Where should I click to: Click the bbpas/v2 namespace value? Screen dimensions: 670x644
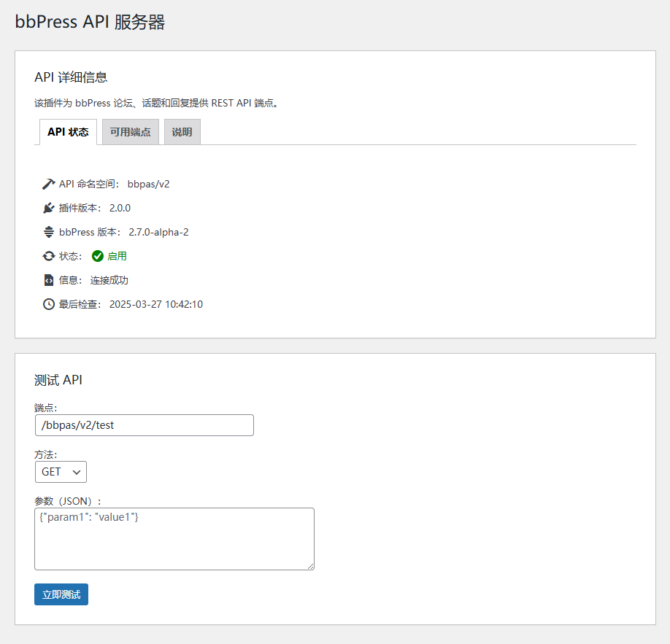(x=148, y=184)
